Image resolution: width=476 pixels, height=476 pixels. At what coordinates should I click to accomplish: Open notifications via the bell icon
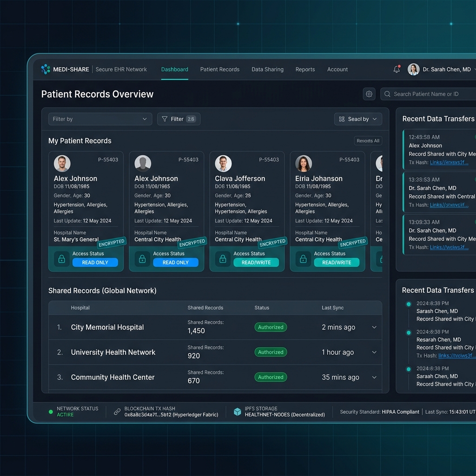(396, 69)
